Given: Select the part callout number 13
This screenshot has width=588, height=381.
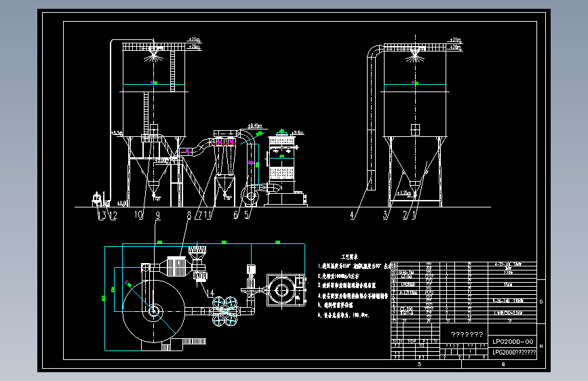Looking at the screenshot, I should (x=102, y=216).
